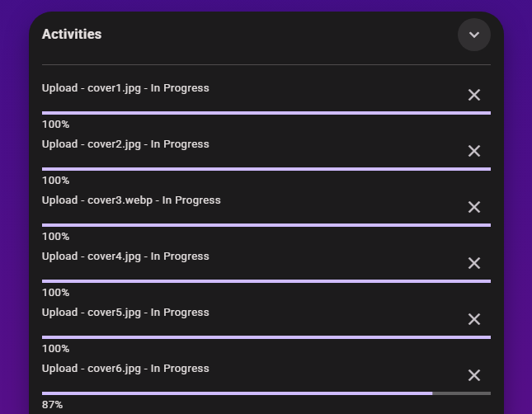532x414 pixels.
Task: Click the cover4.jpg progress bar
Action: point(266,281)
